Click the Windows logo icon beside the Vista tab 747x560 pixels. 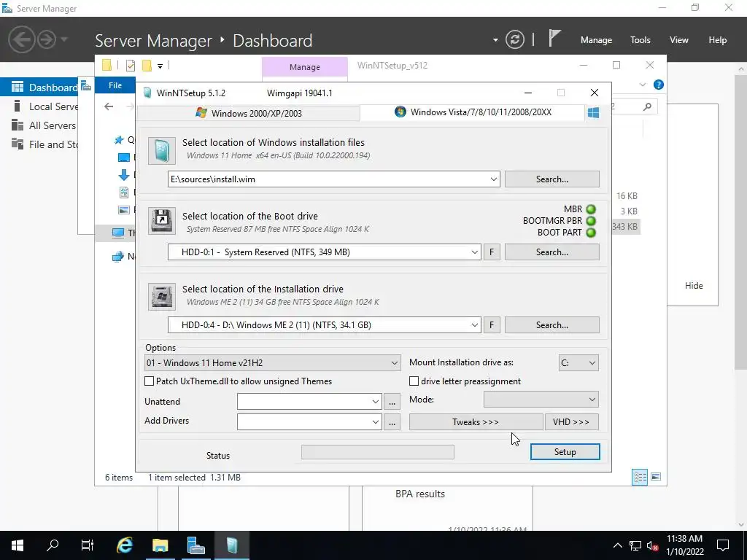pos(593,113)
